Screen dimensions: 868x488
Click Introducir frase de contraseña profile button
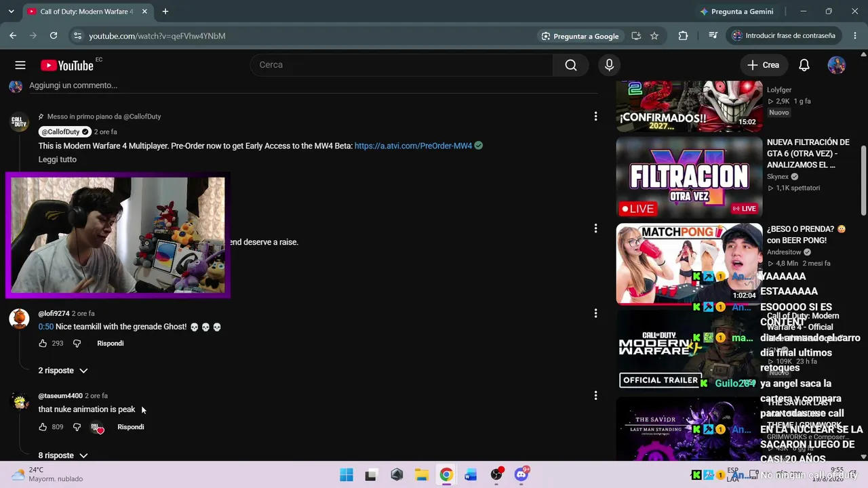tap(784, 36)
